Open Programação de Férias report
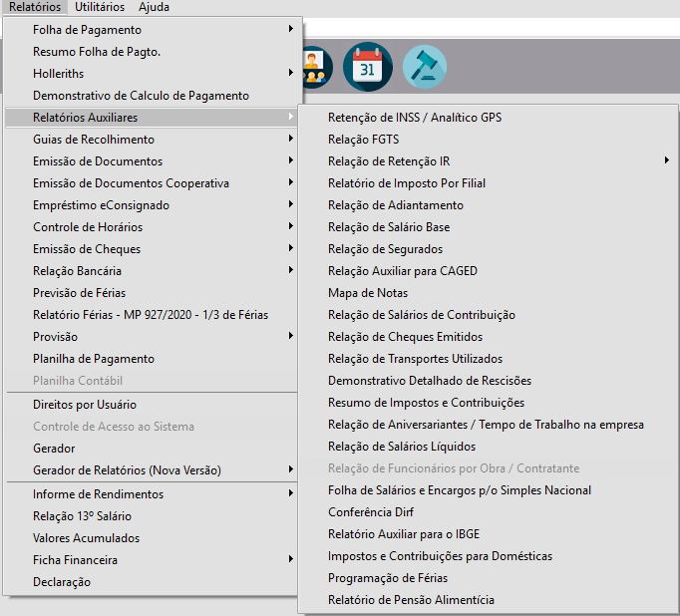 click(388, 578)
